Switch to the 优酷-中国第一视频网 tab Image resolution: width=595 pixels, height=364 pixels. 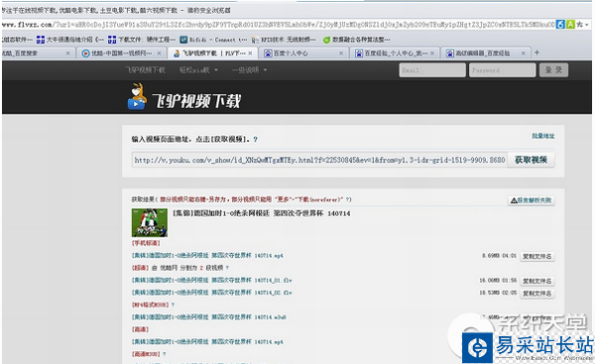click(x=121, y=54)
